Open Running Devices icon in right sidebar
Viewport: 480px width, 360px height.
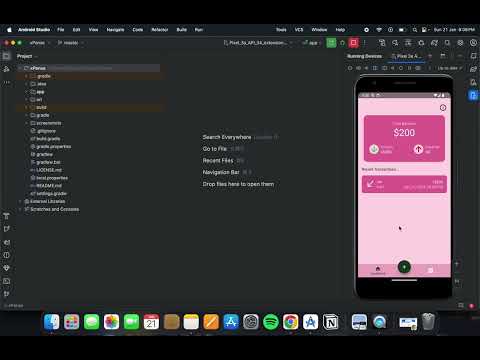point(473,95)
